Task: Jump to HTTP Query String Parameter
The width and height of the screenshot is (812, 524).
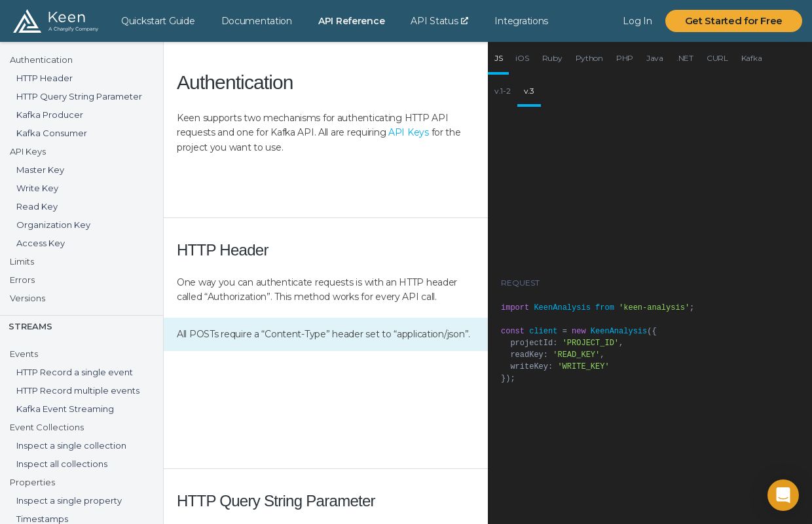Action: click(x=79, y=96)
